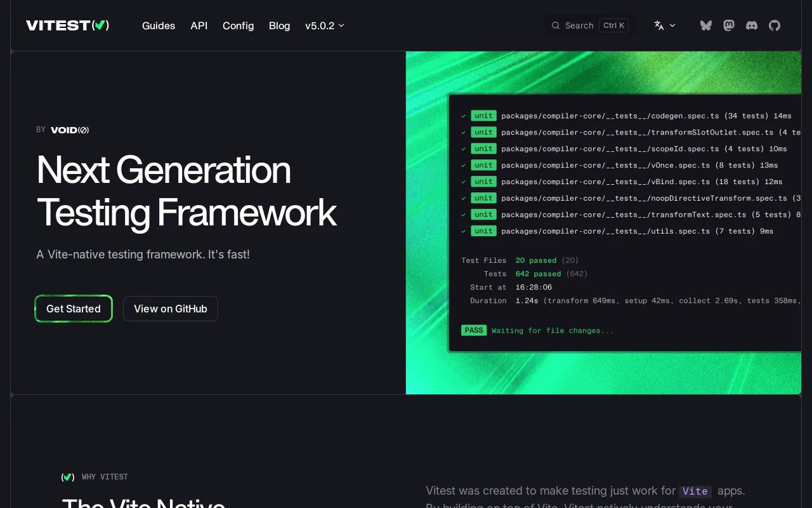812x508 pixels.
Task: Open the Discord server icon
Action: pos(752,25)
